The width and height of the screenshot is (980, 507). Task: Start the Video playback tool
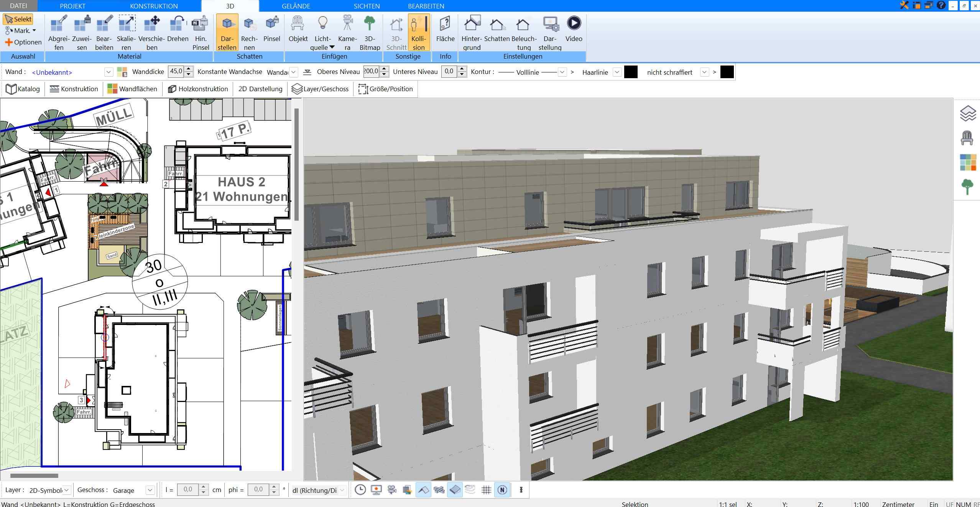574,29
